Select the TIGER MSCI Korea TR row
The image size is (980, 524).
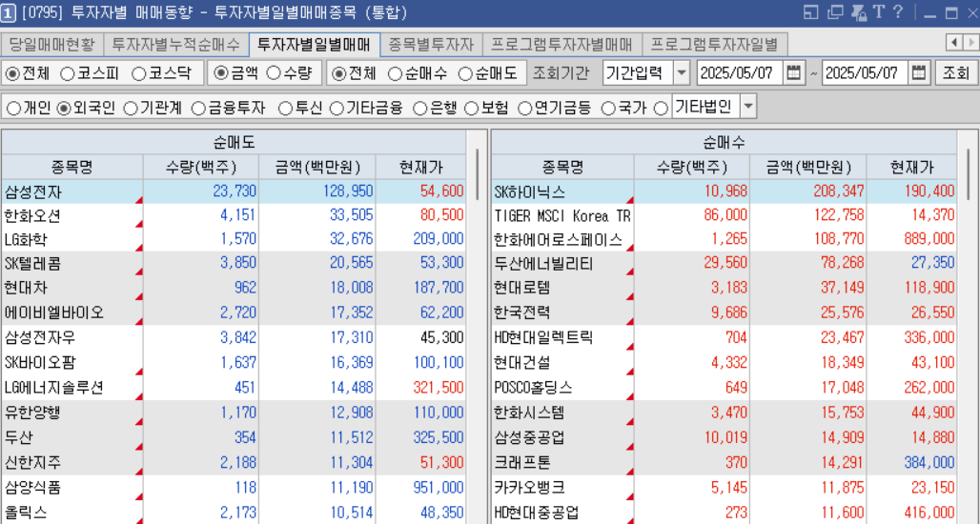click(x=725, y=215)
